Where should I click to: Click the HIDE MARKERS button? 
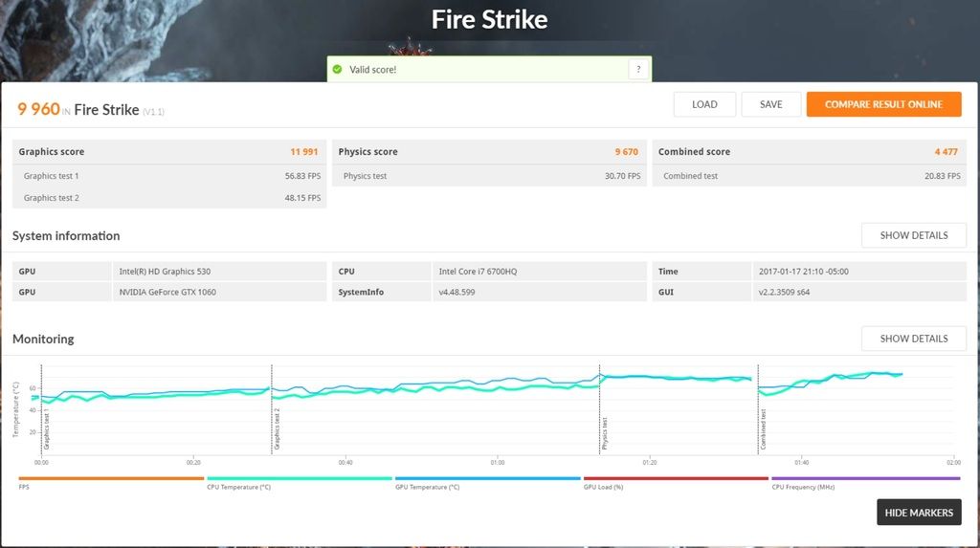[x=919, y=513]
